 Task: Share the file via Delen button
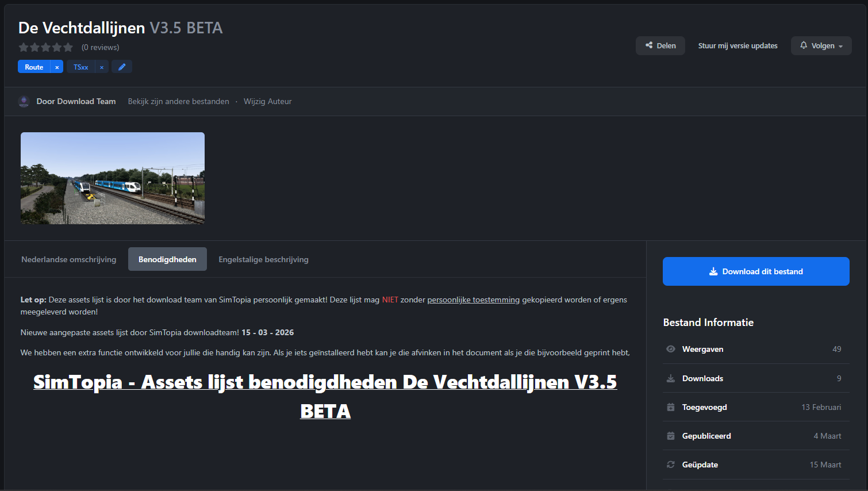[x=660, y=46]
